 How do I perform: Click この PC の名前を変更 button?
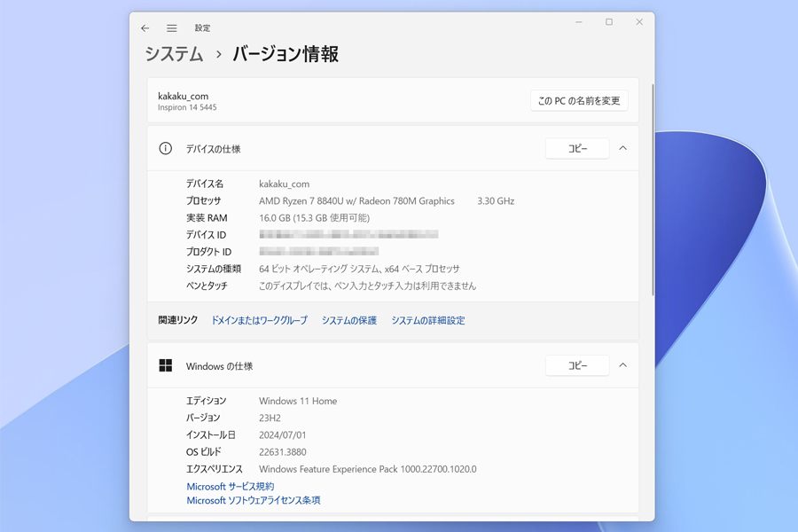(579, 101)
